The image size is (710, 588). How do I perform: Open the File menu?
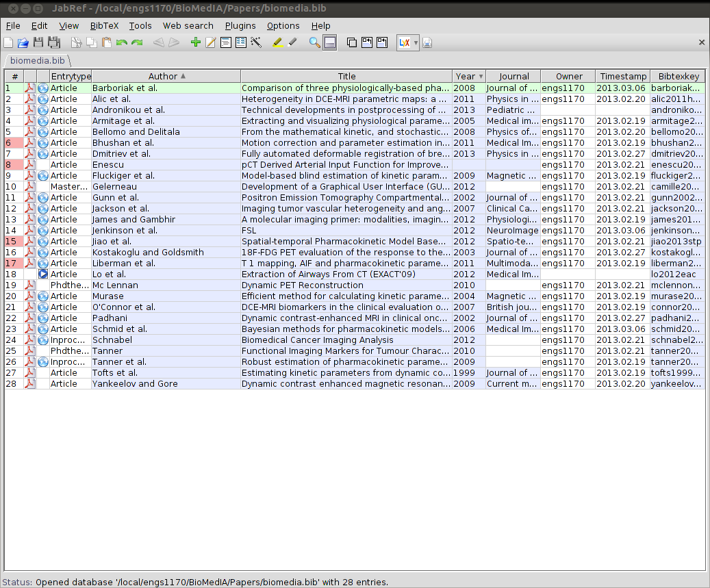click(13, 26)
